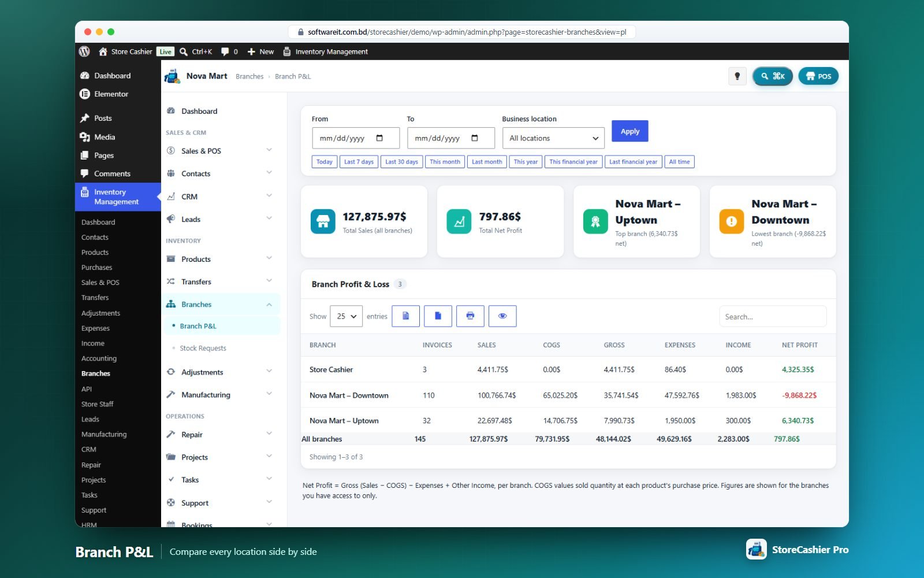Screen dimensions: 924x578
Task: Open the All locations dropdown
Action: 553,138
